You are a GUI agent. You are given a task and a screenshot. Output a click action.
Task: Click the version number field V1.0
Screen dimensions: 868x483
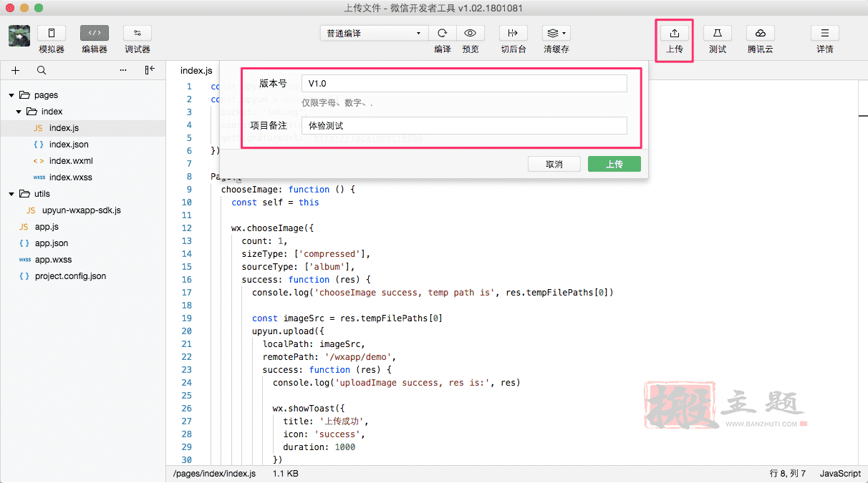pyautogui.click(x=464, y=84)
